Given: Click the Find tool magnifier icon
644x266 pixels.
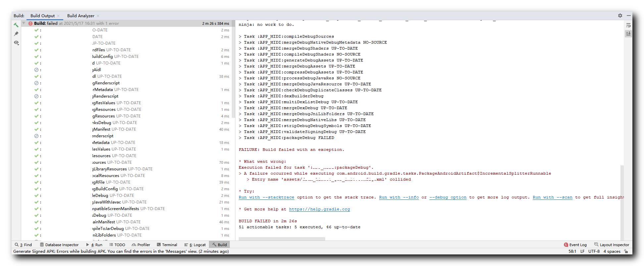Looking at the screenshot, I should [17, 245].
